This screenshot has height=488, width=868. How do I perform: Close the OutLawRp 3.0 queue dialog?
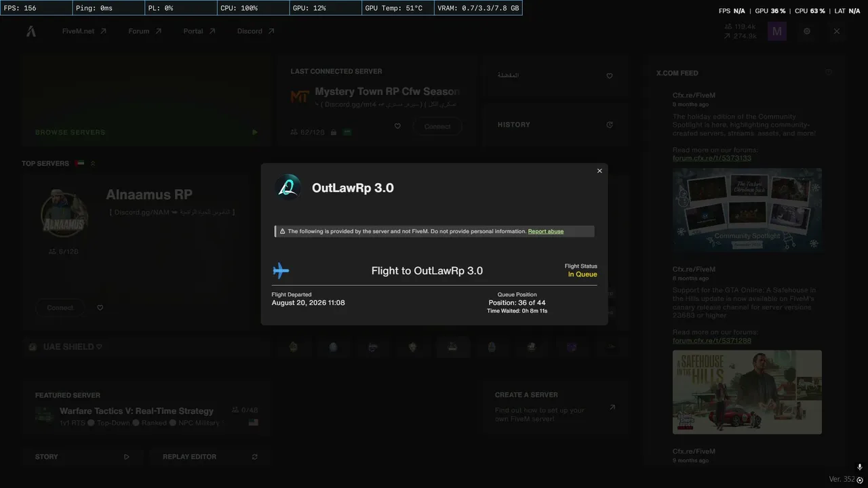(599, 171)
